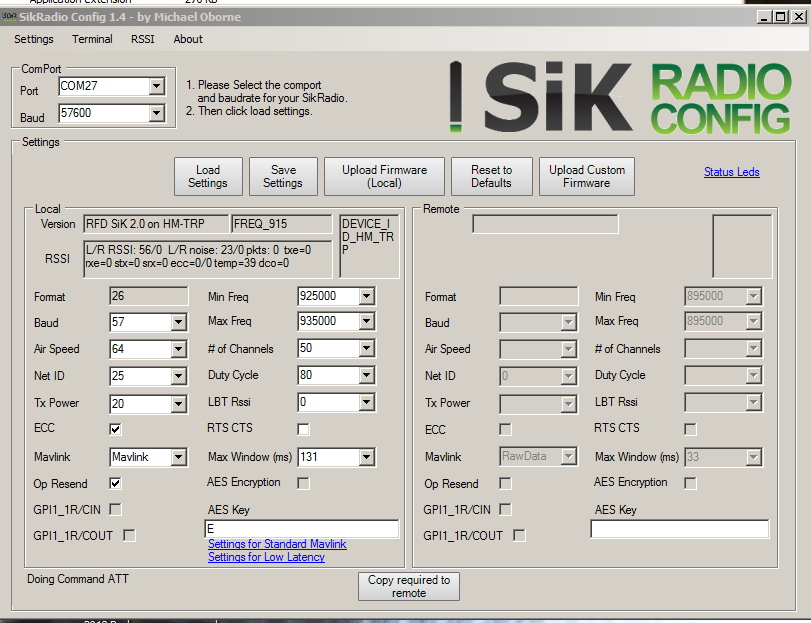Expand Local Max Freq dropdown

coord(367,321)
